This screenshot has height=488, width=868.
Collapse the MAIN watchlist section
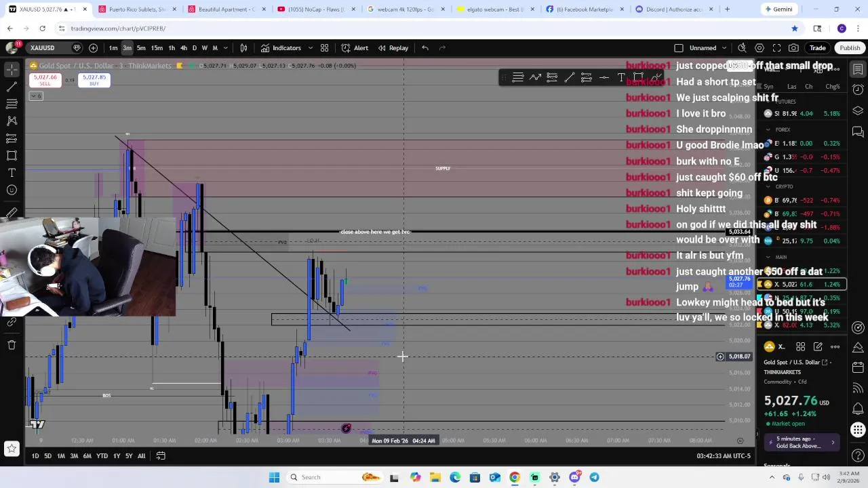pyautogui.click(x=768, y=257)
